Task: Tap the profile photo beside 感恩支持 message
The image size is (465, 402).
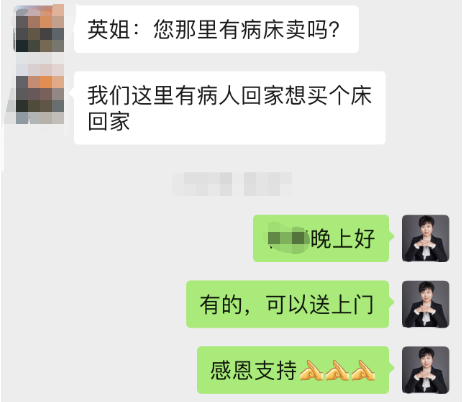Action: (x=425, y=370)
